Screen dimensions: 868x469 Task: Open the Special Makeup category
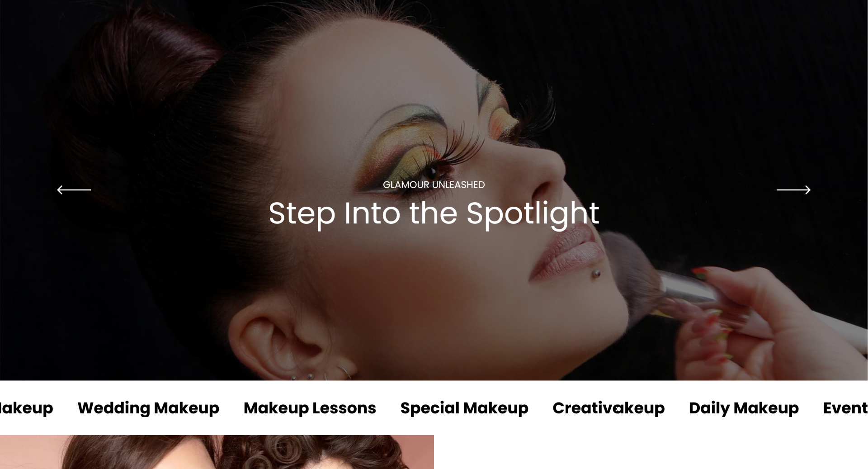tap(464, 408)
